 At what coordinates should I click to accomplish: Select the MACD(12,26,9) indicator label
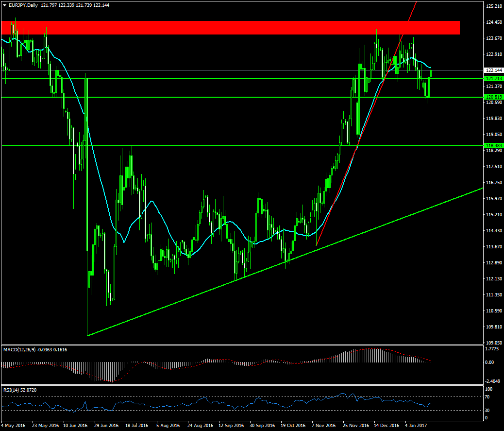[19, 349]
